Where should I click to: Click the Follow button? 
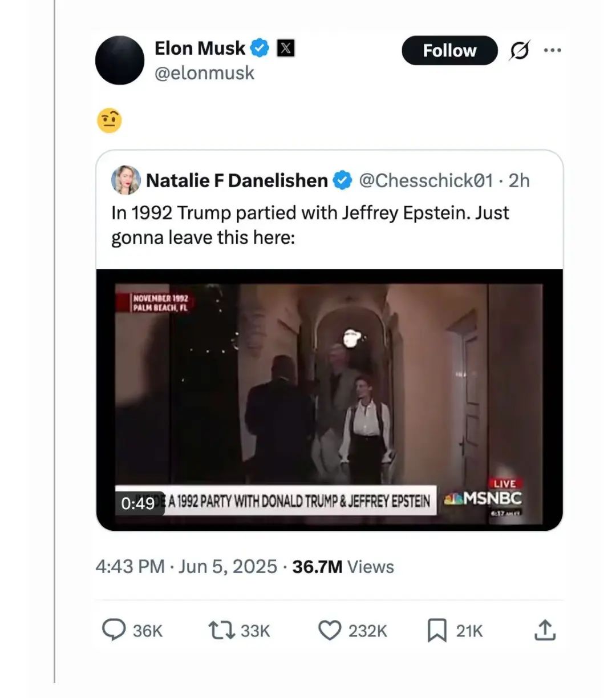pyautogui.click(x=449, y=51)
